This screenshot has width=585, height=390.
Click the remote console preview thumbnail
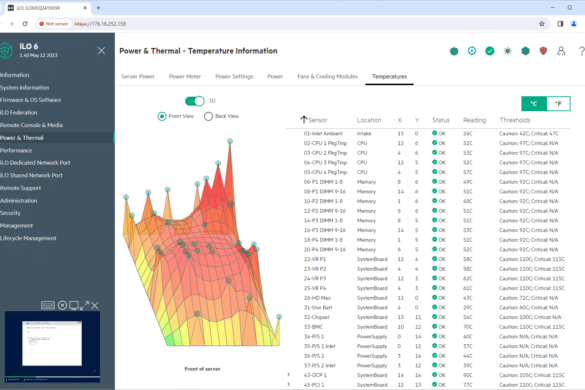[x=52, y=347]
